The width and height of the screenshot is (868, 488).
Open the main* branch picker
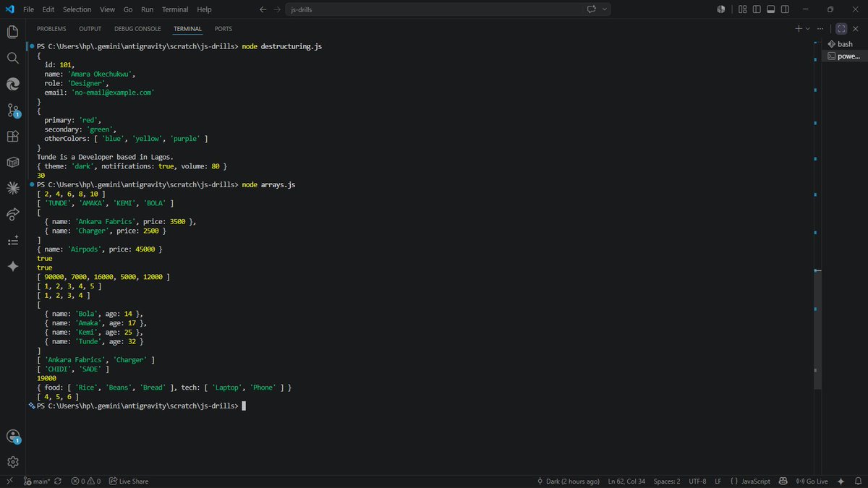point(36,481)
